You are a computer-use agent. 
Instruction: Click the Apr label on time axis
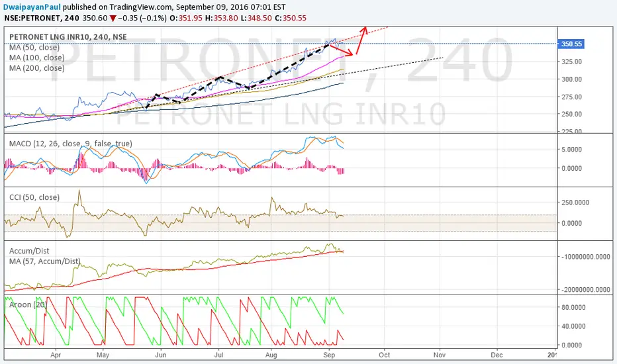coord(56,355)
